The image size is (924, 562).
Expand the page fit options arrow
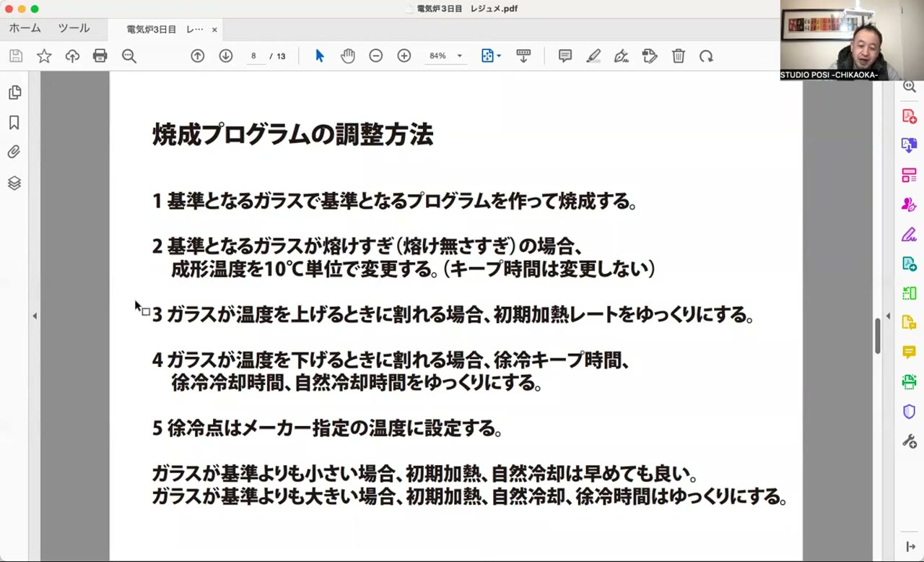[499, 56]
